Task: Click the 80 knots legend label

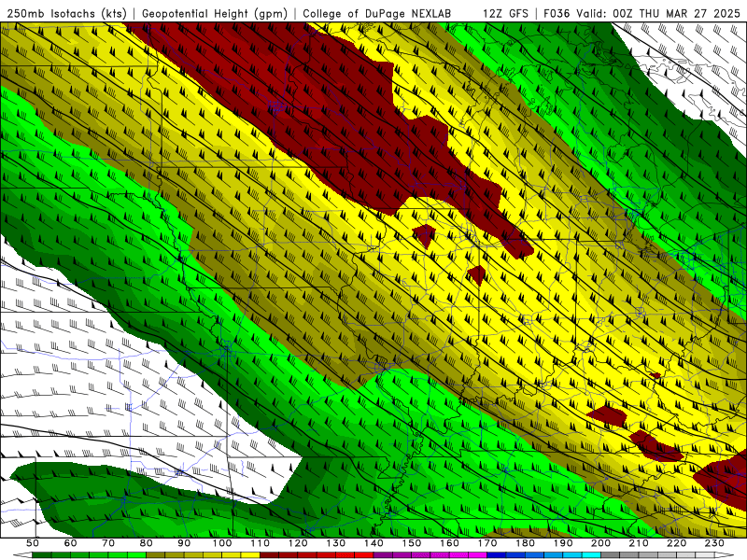Action: click(147, 543)
